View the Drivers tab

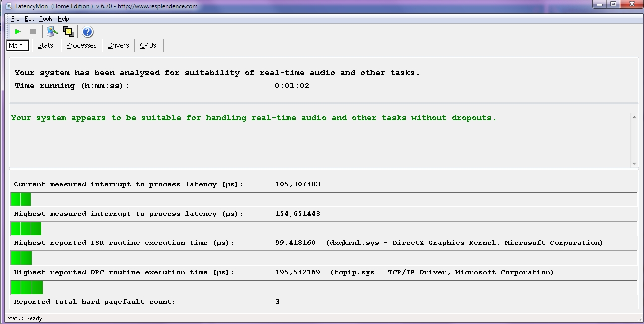click(118, 45)
